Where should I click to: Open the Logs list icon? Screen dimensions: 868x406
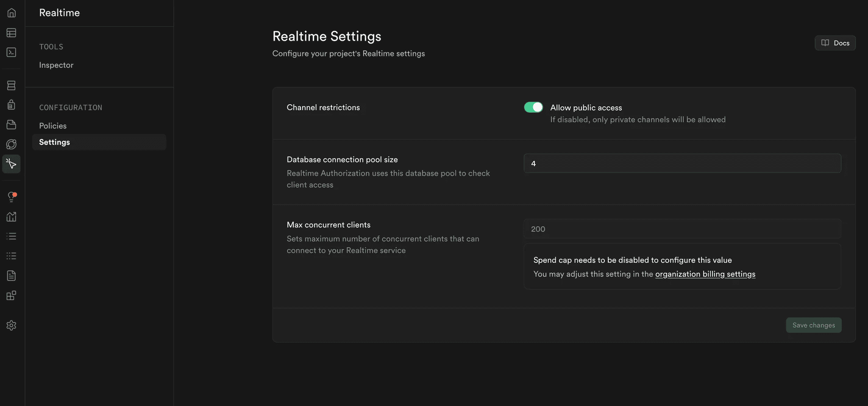11,236
